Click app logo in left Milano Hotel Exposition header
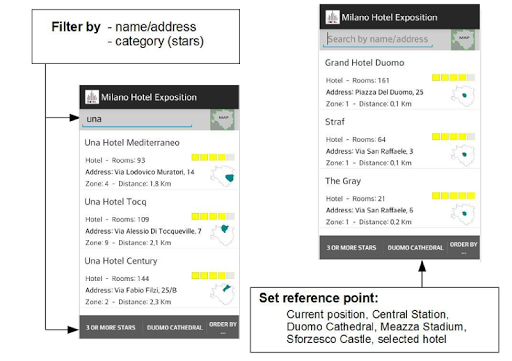This screenshot has height=361, width=512. tap(92, 97)
